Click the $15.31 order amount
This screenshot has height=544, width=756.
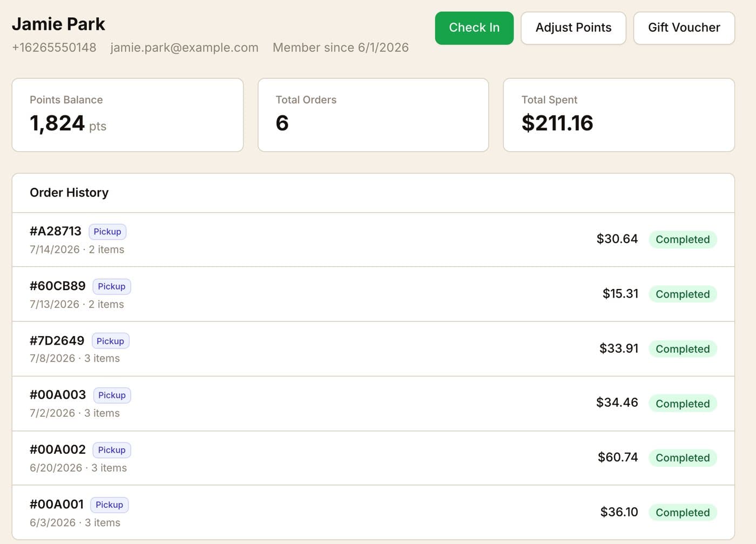620,293
